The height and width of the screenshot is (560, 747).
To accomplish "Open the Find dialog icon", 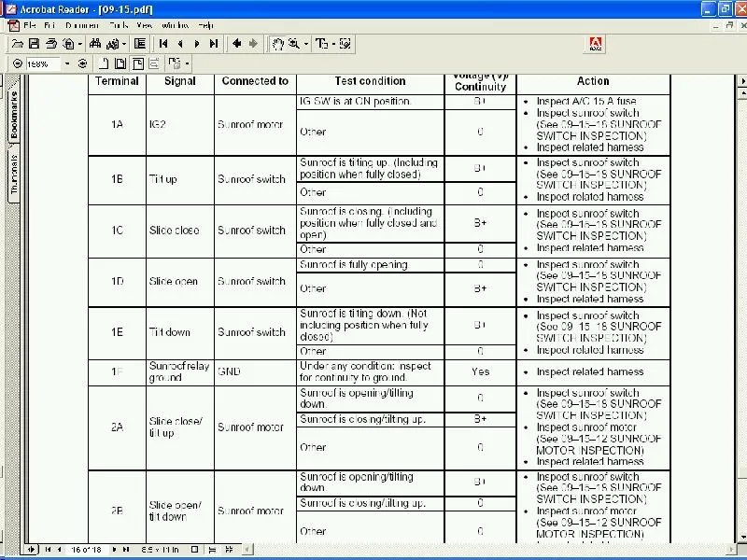I will point(95,44).
